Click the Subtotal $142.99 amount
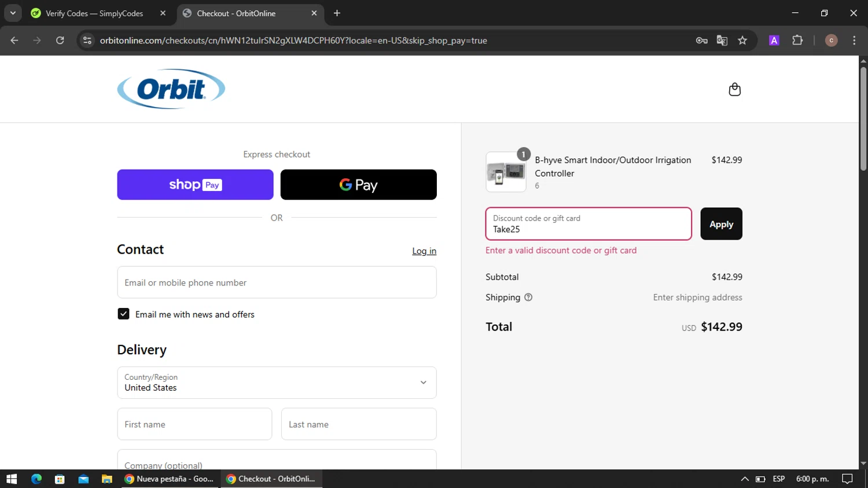The width and height of the screenshot is (868, 488). click(x=727, y=277)
